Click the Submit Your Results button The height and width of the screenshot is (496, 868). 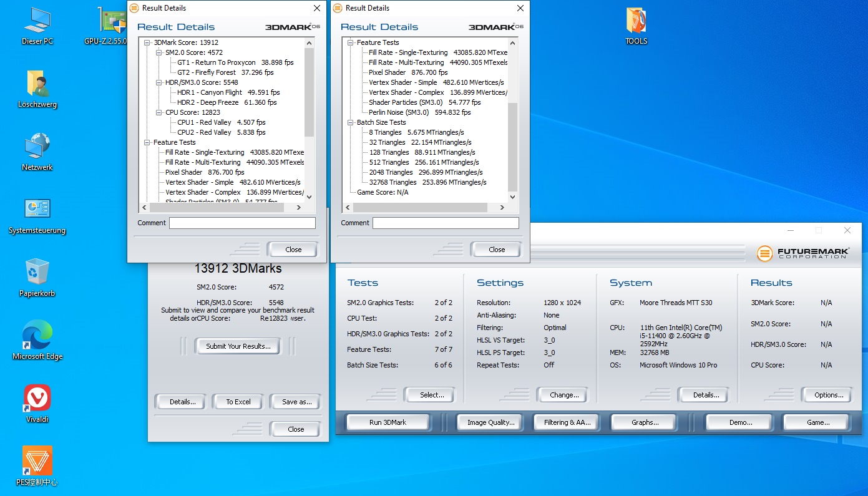(238, 346)
